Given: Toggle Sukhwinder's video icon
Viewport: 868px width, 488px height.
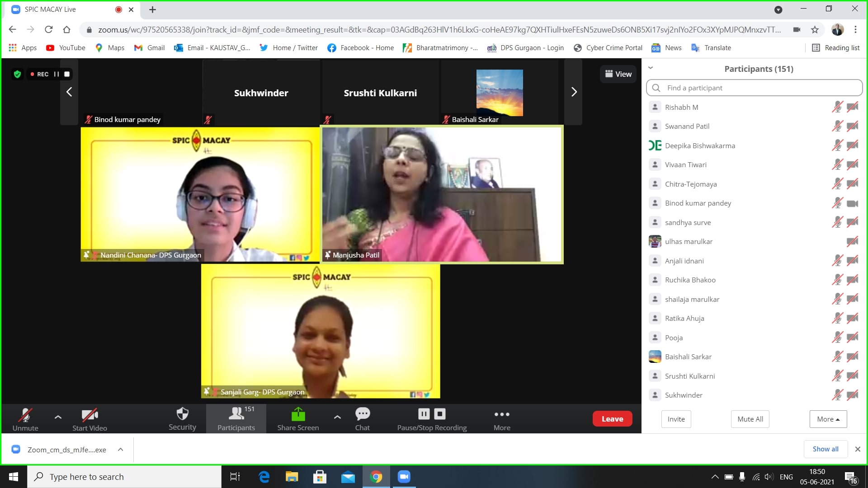Looking at the screenshot, I should pyautogui.click(x=852, y=395).
